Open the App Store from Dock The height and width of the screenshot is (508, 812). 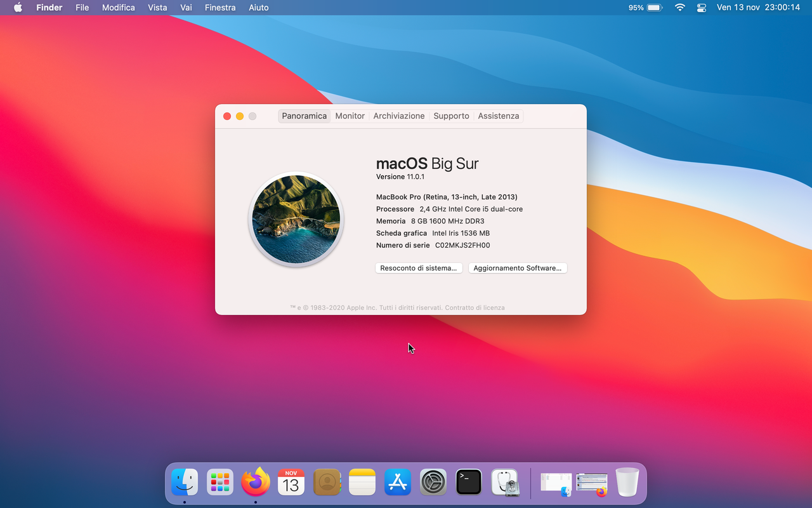(398, 483)
